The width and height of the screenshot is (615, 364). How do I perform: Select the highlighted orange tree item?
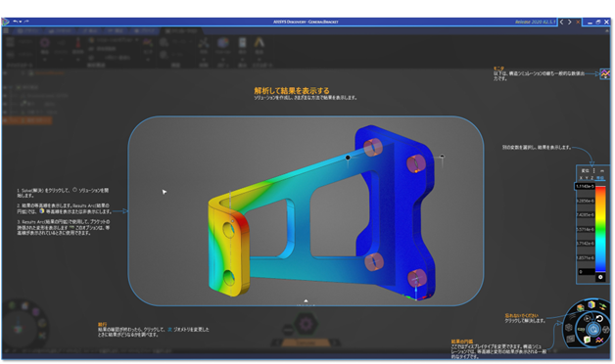(x=27, y=120)
